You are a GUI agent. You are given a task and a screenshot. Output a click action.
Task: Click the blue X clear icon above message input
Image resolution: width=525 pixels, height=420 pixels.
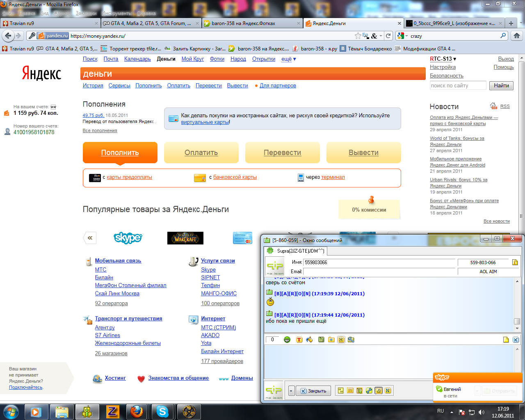(516, 340)
